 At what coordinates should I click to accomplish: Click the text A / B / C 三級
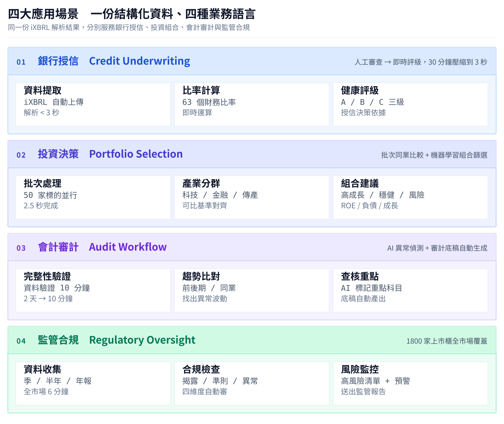pyautogui.click(x=372, y=102)
